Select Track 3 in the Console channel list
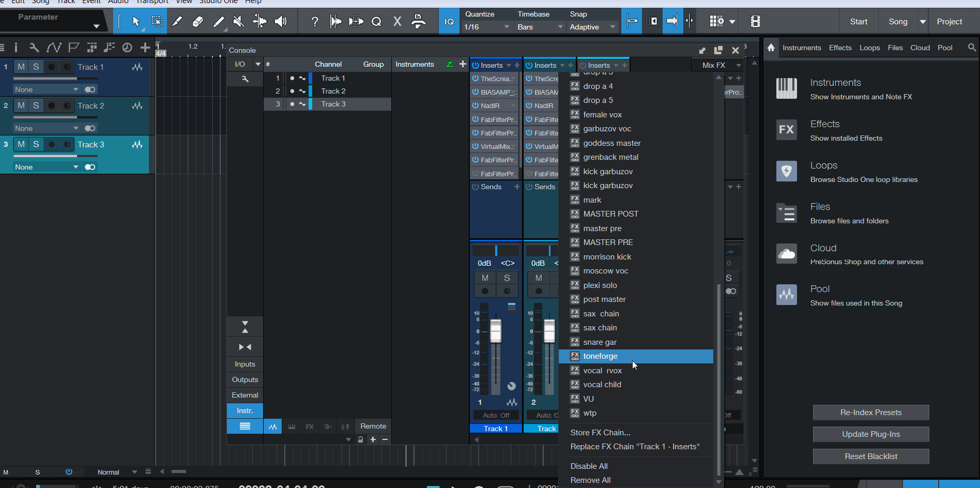980x488 pixels. [327, 104]
